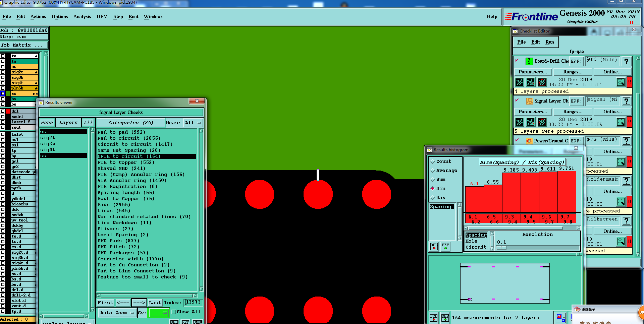The image size is (644, 324).
Task: Click DEL icon beside measurements status text
Action: click(434, 318)
